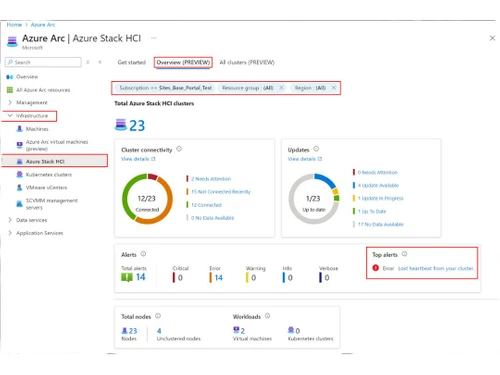The image size is (500, 375).
Task: Select the Machines icon in sidebar
Action: [20, 129]
